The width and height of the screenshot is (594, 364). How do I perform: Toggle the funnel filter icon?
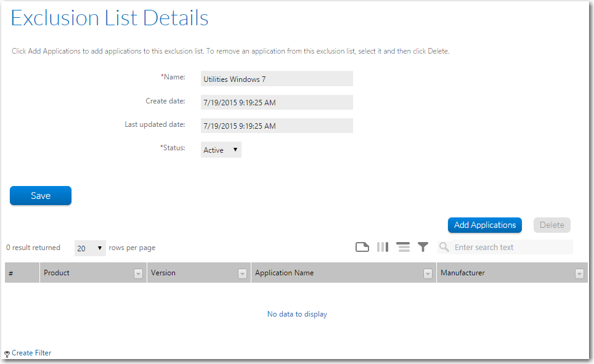click(423, 247)
